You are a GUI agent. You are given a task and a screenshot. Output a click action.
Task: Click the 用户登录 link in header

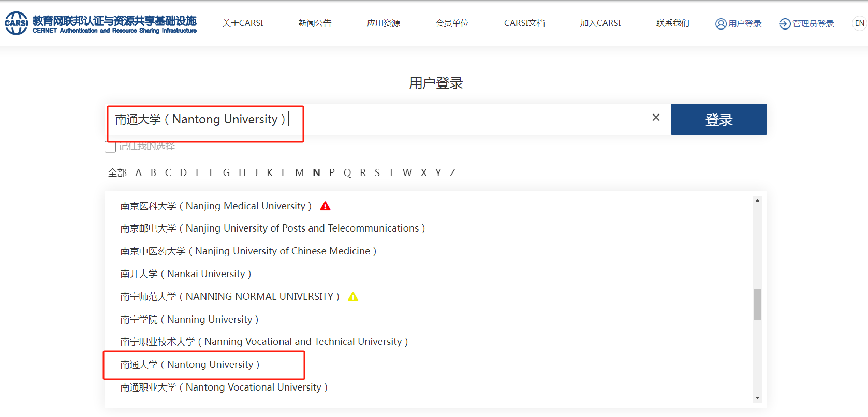click(745, 24)
